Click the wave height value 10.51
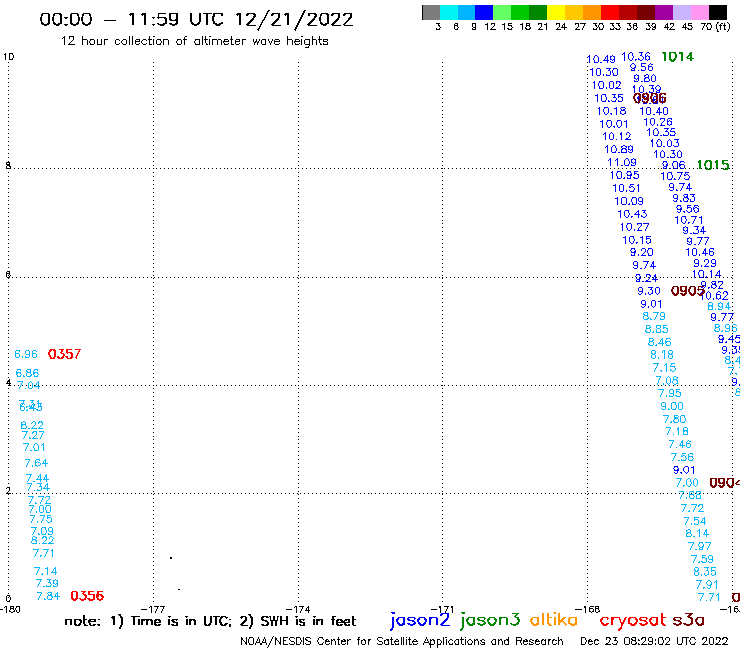 (626, 188)
